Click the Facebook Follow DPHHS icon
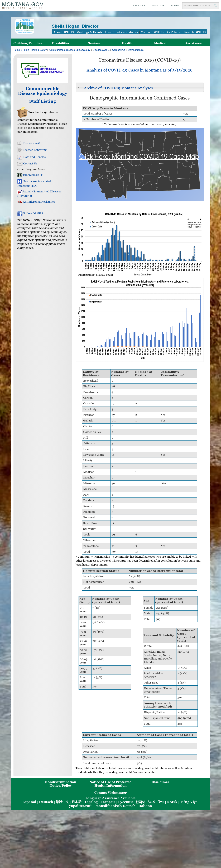 [x=20, y=213]
